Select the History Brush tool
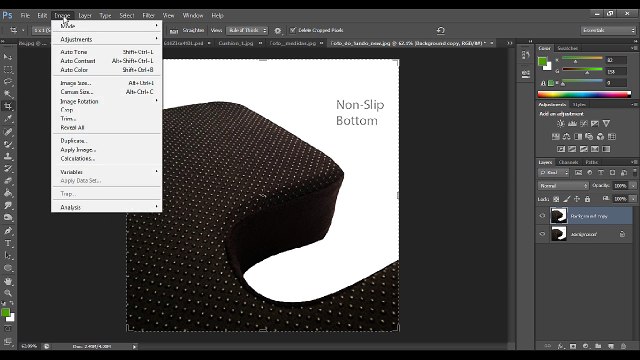The height and width of the screenshot is (360, 640). pyautogui.click(x=8, y=169)
